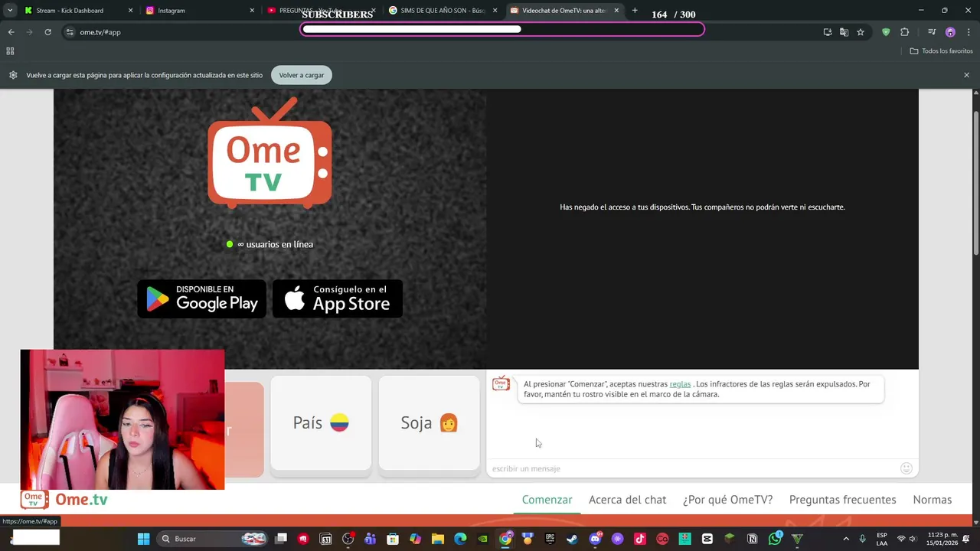This screenshot has height=551, width=980.
Task: Go back to the previous page
Action: 11,32
